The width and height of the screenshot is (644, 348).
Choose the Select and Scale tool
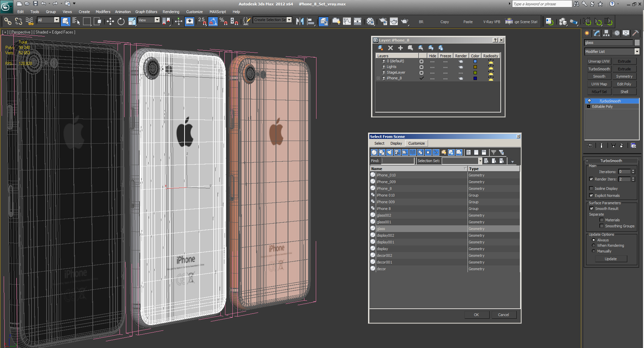(132, 21)
